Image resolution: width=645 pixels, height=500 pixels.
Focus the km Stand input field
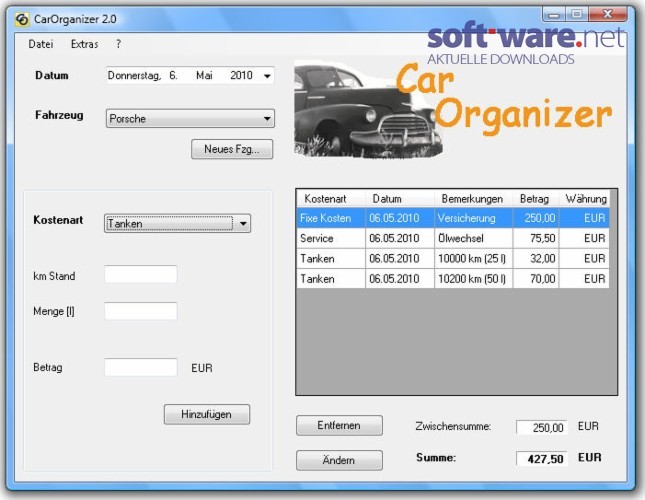[x=141, y=274]
